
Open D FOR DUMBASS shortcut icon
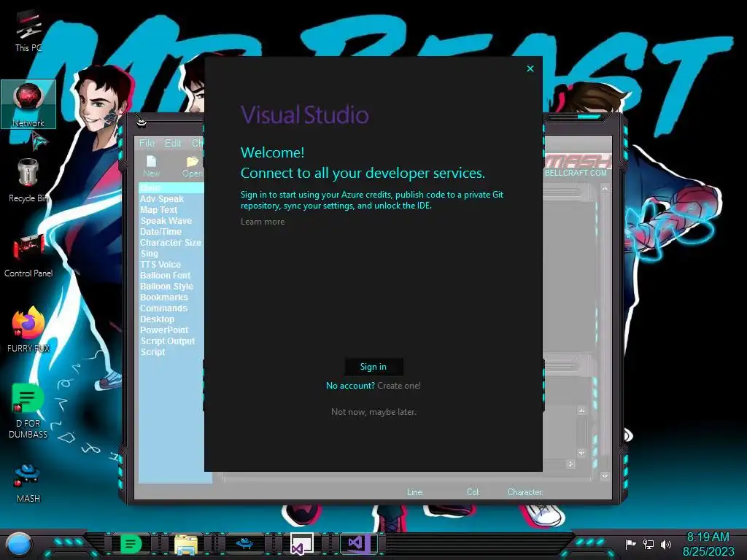[28, 411]
